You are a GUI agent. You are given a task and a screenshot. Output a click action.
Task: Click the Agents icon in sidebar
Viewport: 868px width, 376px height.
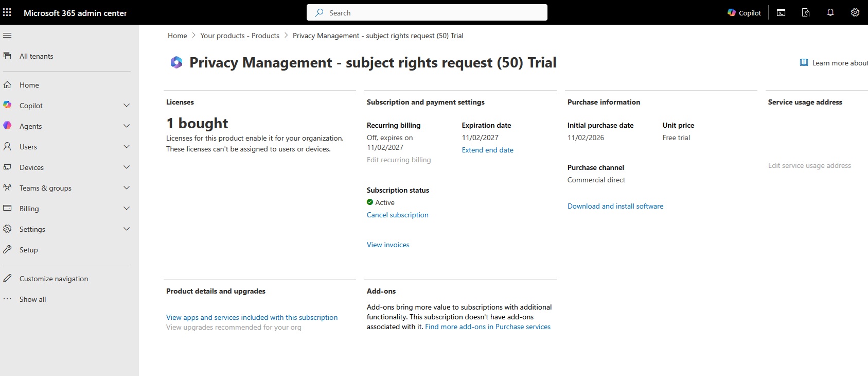pos(7,126)
